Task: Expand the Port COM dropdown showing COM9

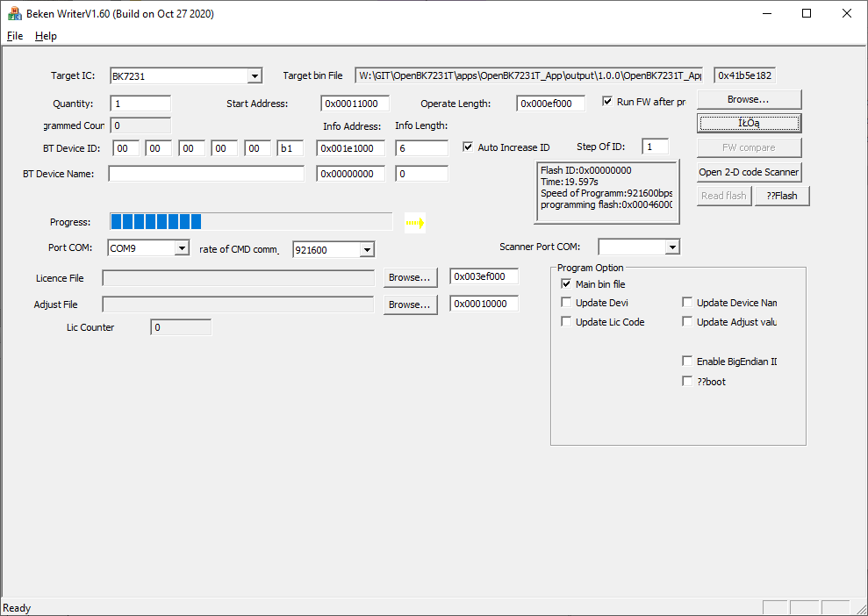Action: (x=182, y=248)
